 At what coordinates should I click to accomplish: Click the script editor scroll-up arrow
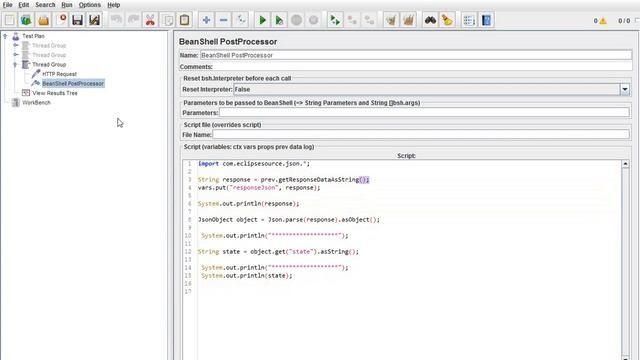(625, 164)
